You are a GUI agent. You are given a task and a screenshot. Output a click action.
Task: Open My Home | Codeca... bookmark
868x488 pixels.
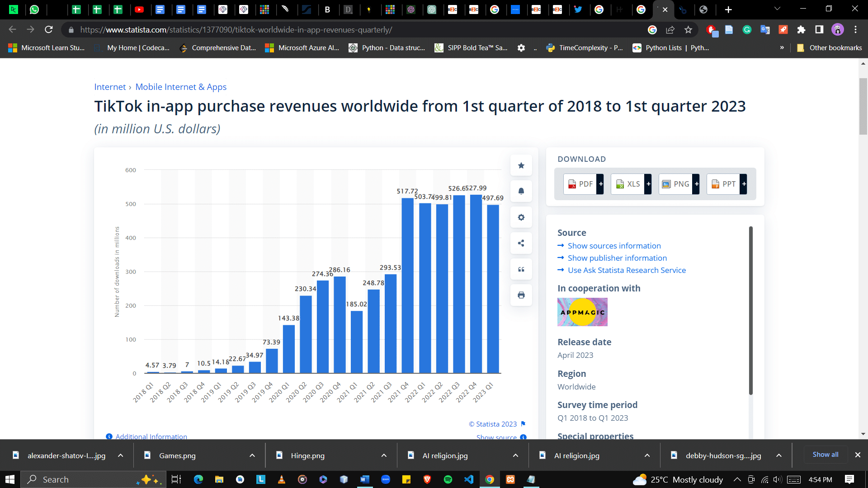click(x=132, y=48)
